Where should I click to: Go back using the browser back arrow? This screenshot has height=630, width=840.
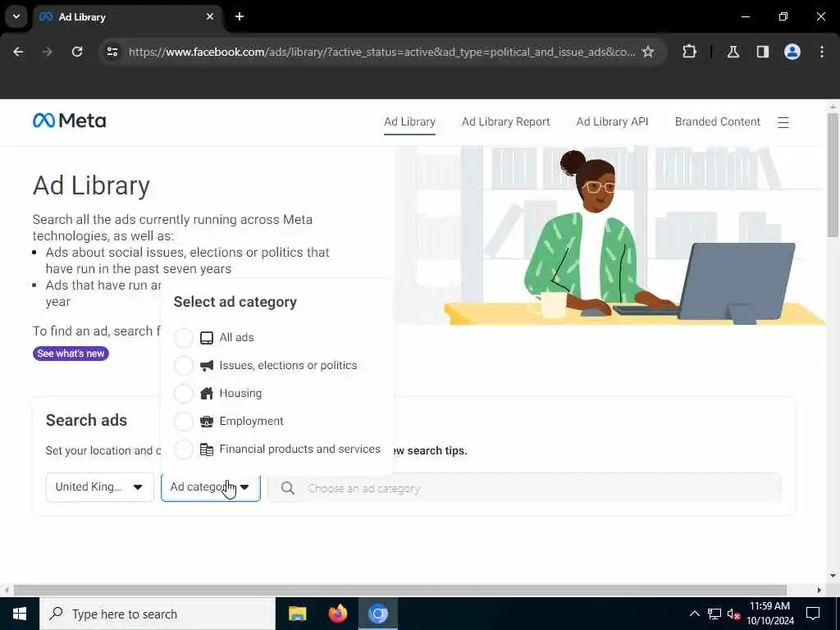[18, 52]
